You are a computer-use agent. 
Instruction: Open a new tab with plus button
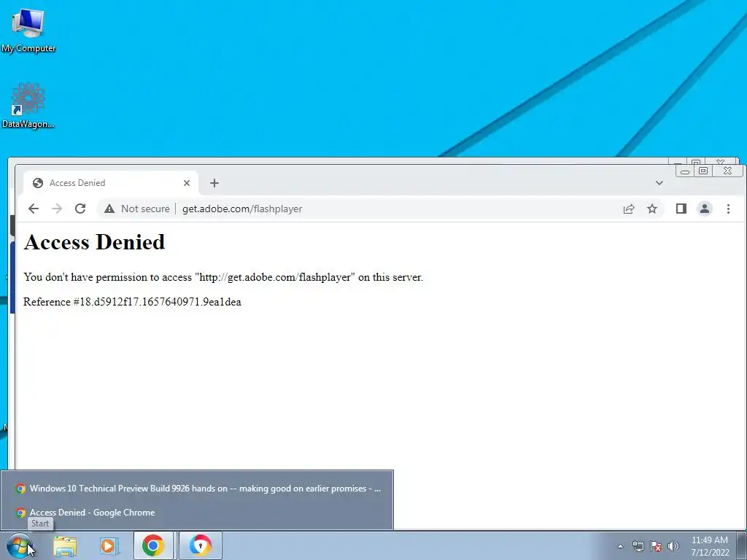tap(214, 183)
